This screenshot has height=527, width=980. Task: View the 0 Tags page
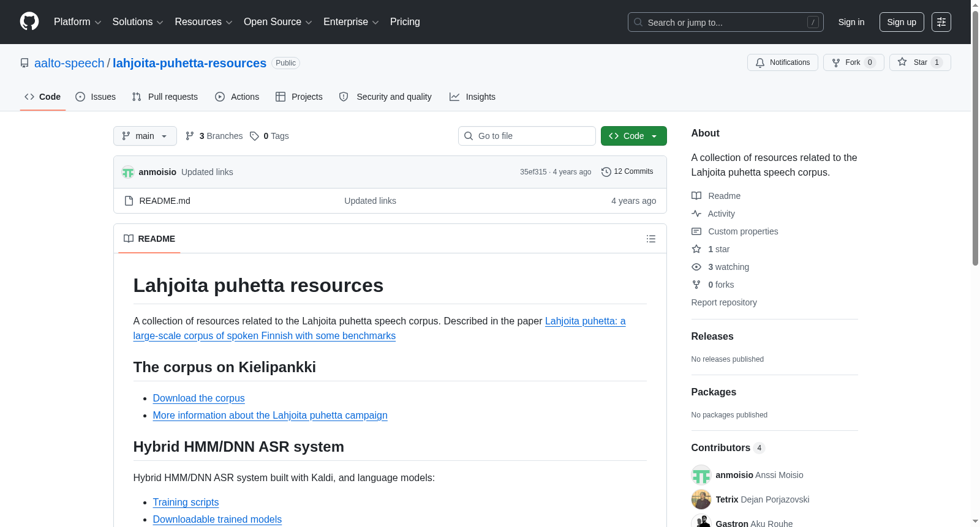pos(269,136)
